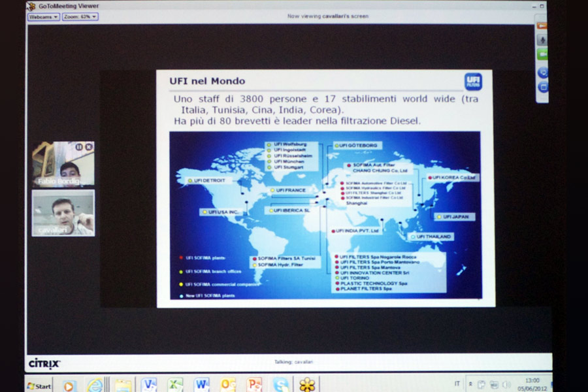Toggle the green webcam sharing button

point(542,55)
